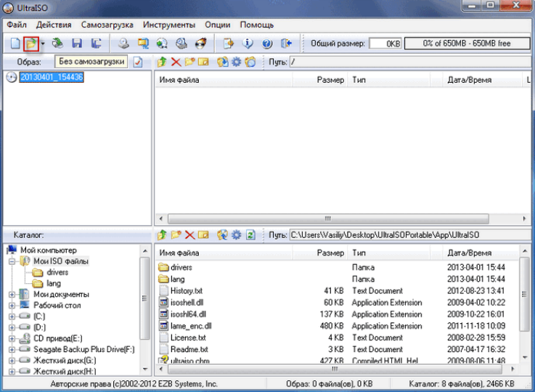Sort catalog list by Дата/Время header
Screen dimensions: 535x392
(481, 253)
